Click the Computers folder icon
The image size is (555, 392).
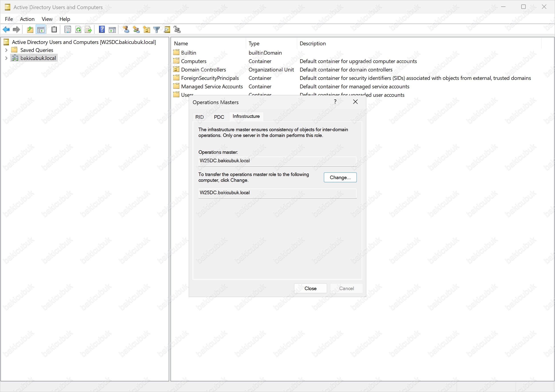pyautogui.click(x=176, y=61)
